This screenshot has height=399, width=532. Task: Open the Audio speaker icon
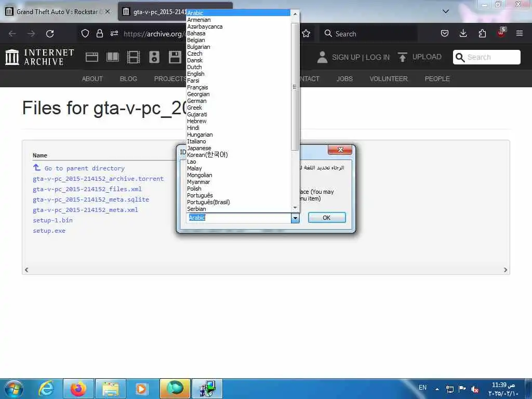coord(154,57)
